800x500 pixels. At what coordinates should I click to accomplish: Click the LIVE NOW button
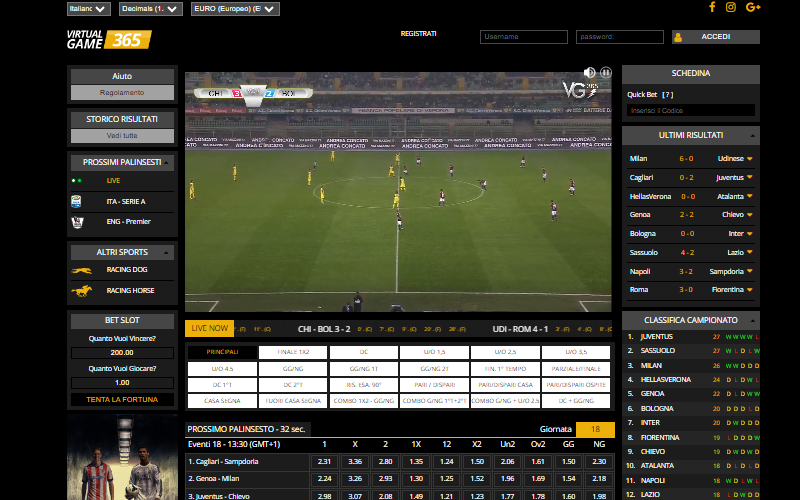click(209, 329)
